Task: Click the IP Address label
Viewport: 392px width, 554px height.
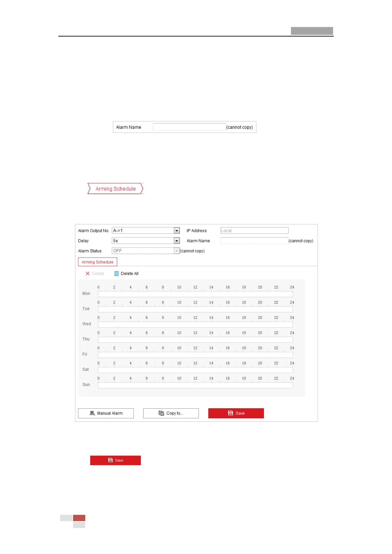Action: (x=196, y=231)
